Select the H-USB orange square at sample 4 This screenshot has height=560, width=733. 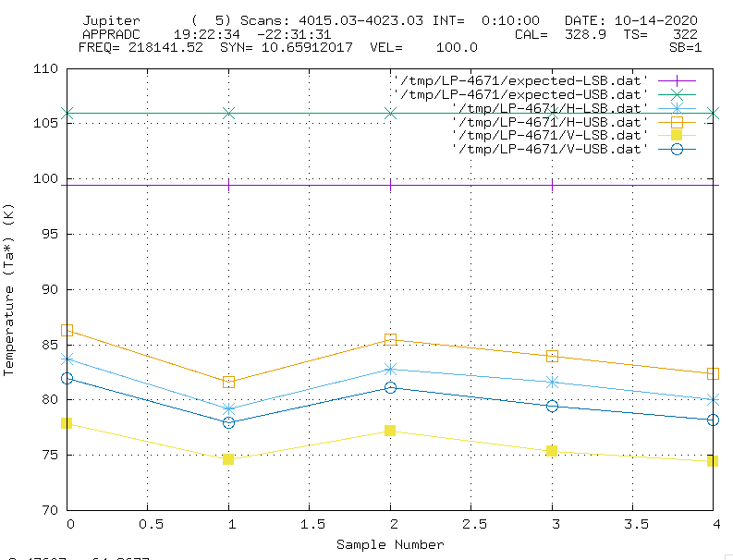(x=713, y=373)
